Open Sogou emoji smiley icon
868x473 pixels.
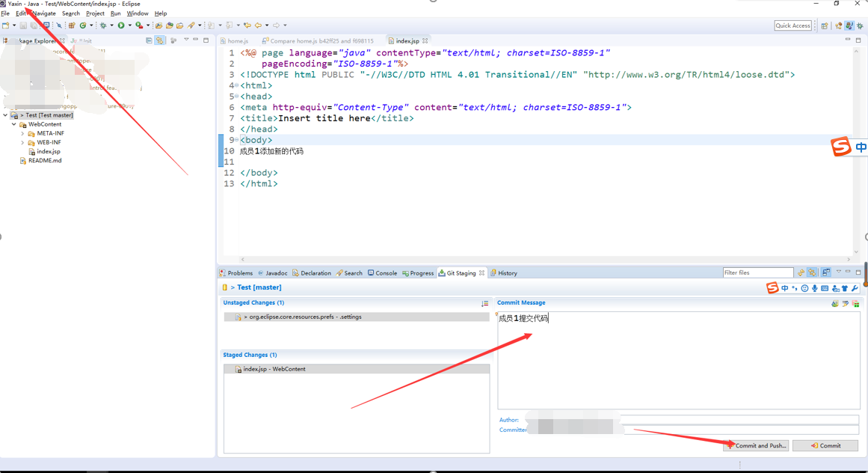[805, 288]
